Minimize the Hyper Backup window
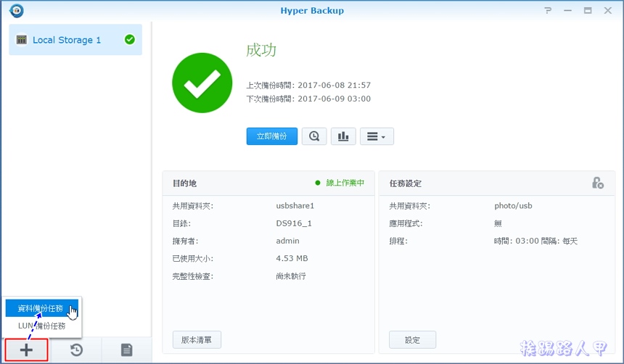 coord(568,10)
